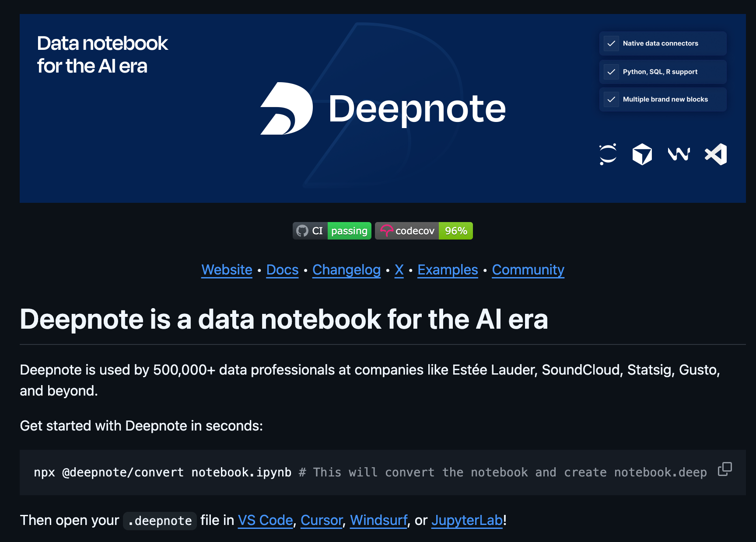Open the Docs link
This screenshot has width=756, height=542.
tap(282, 270)
